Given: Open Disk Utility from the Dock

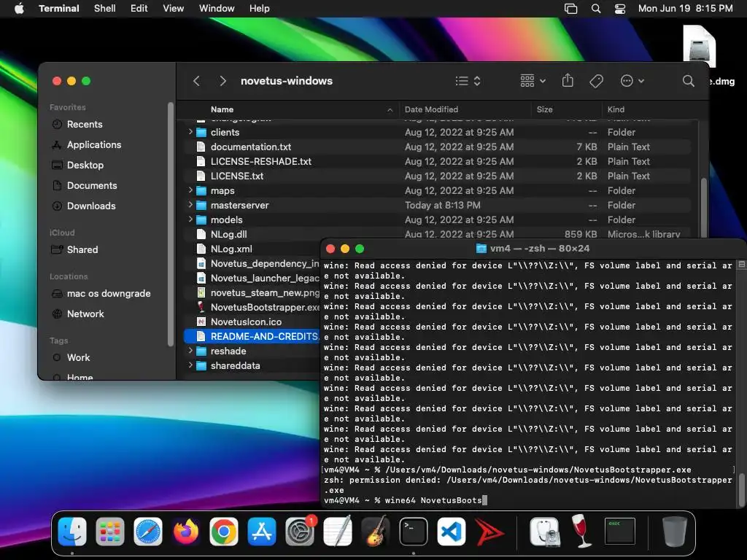Looking at the screenshot, I should [544, 532].
